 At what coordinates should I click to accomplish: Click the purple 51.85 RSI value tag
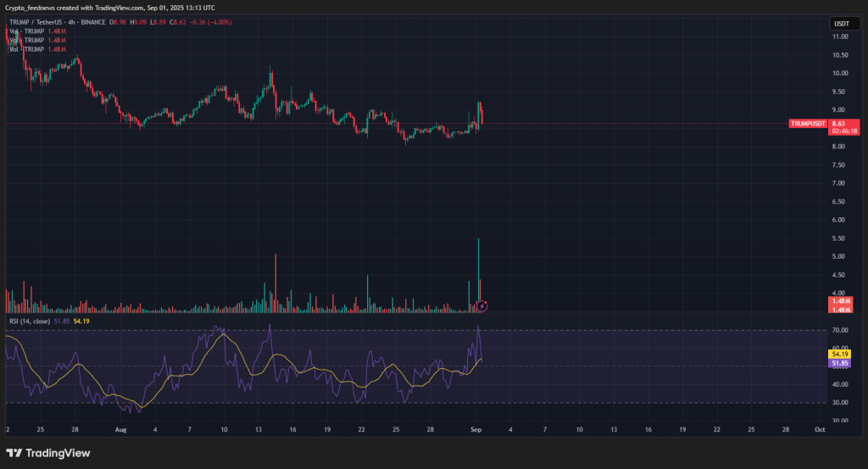(x=838, y=364)
